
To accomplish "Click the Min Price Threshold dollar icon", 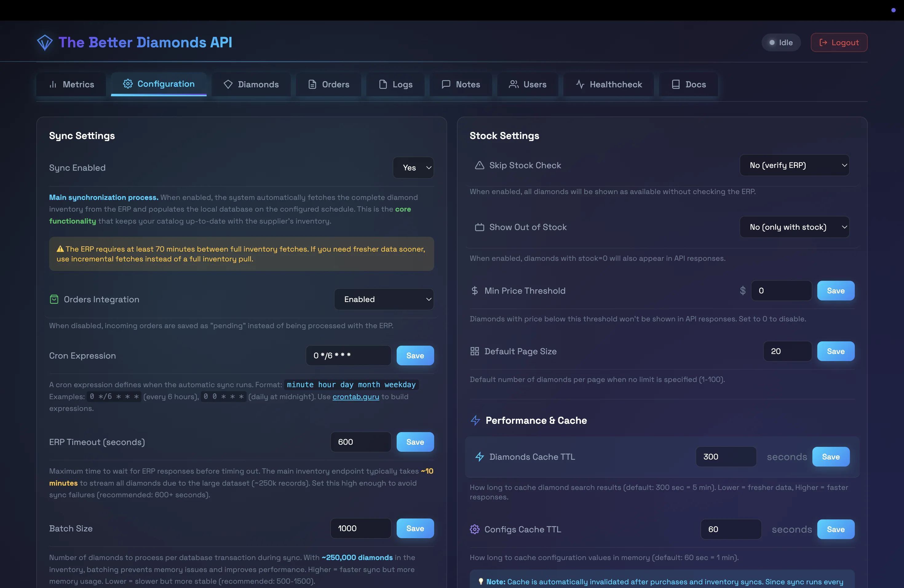I will click(x=474, y=291).
